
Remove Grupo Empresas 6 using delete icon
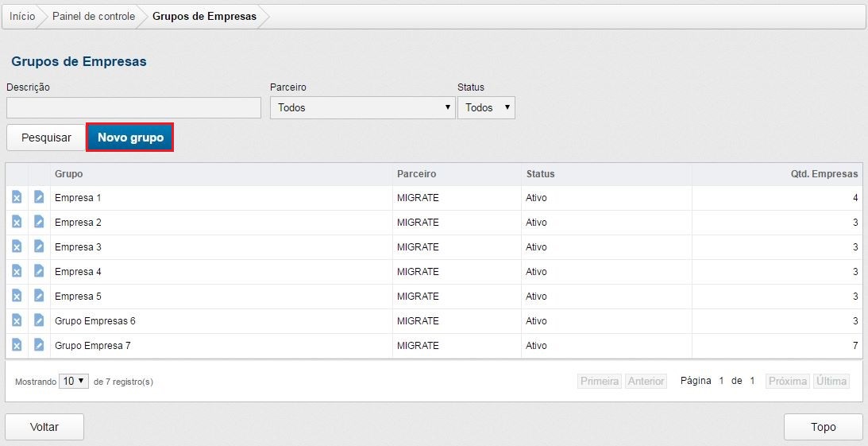pos(17,320)
